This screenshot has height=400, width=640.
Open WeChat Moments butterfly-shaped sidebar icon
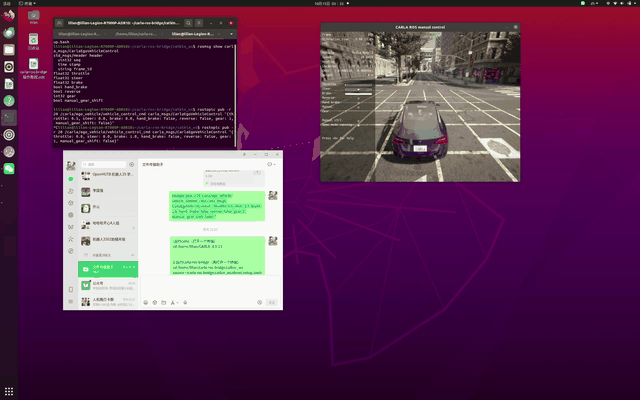pos(71,227)
